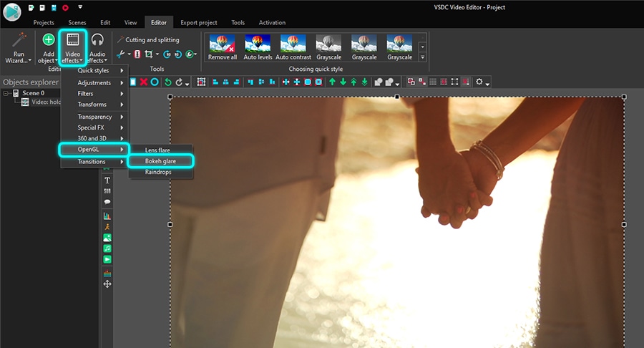
Task: Insert an image object
Action: coord(107,238)
